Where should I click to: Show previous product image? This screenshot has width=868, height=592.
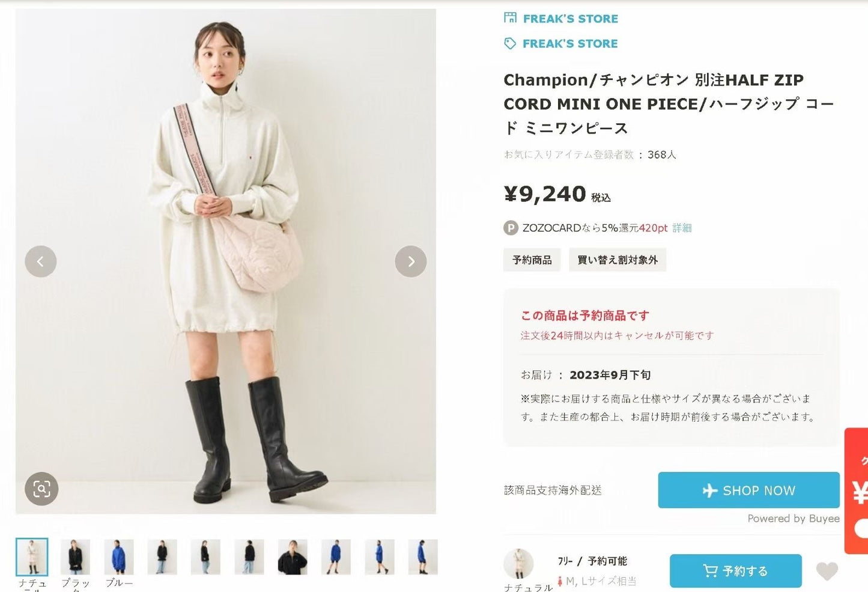click(x=41, y=261)
